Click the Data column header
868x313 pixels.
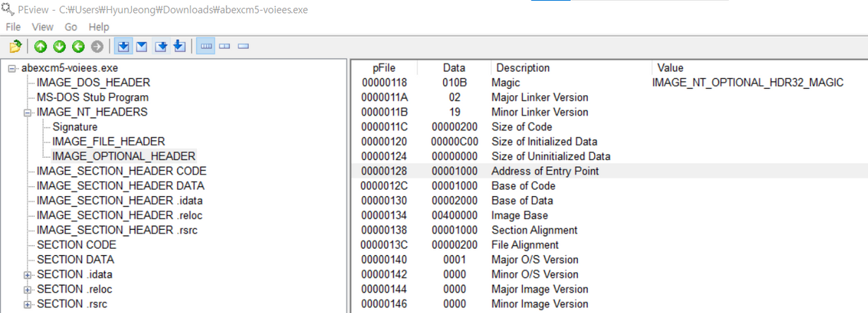pyautogui.click(x=454, y=68)
